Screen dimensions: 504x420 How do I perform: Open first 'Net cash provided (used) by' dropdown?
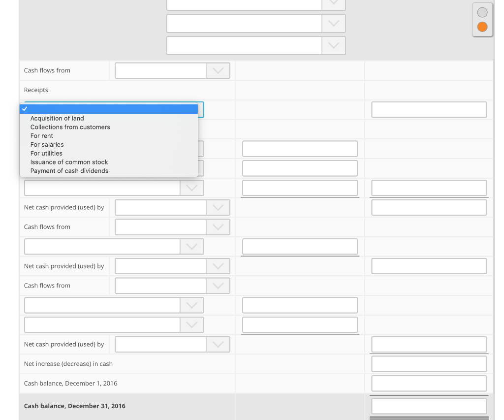[172, 208]
